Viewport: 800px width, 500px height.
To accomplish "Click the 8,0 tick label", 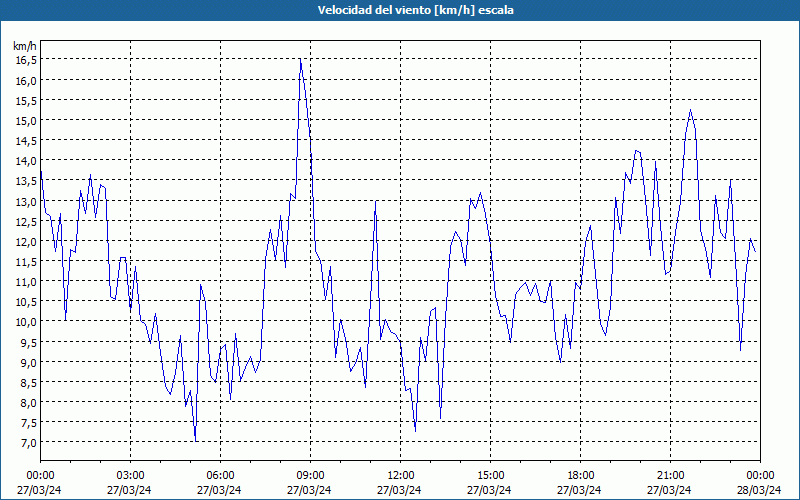I will (x=28, y=403).
